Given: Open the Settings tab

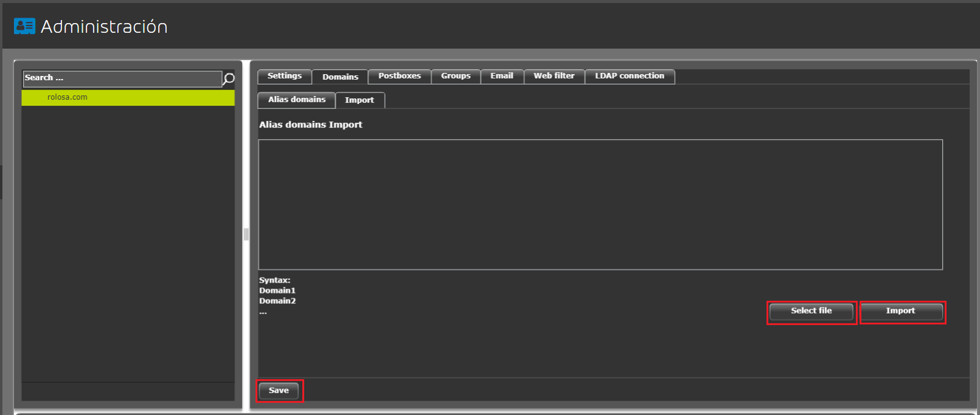Looking at the screenshot, I should tap(284, 76).
